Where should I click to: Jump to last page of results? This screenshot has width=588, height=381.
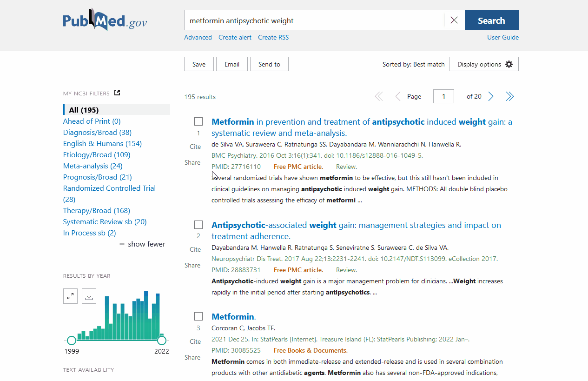[510, 96]
